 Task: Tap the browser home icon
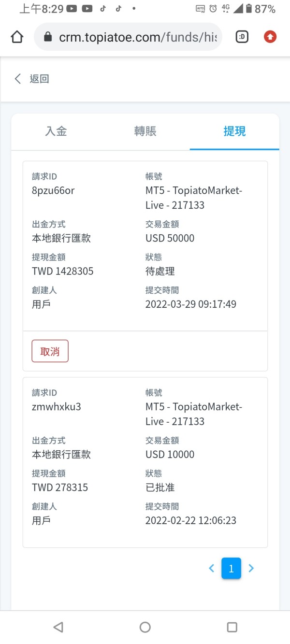[x=17, y=37]
